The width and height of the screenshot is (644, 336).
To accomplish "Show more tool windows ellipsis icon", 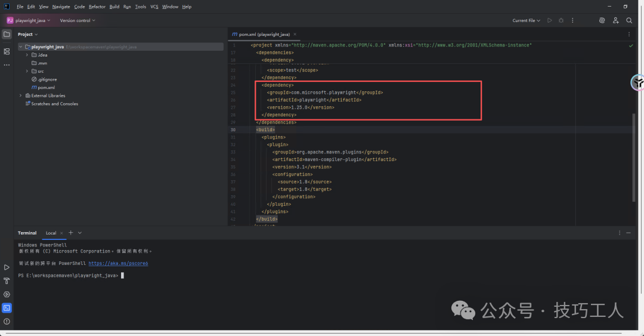I will tap(7, 65).
